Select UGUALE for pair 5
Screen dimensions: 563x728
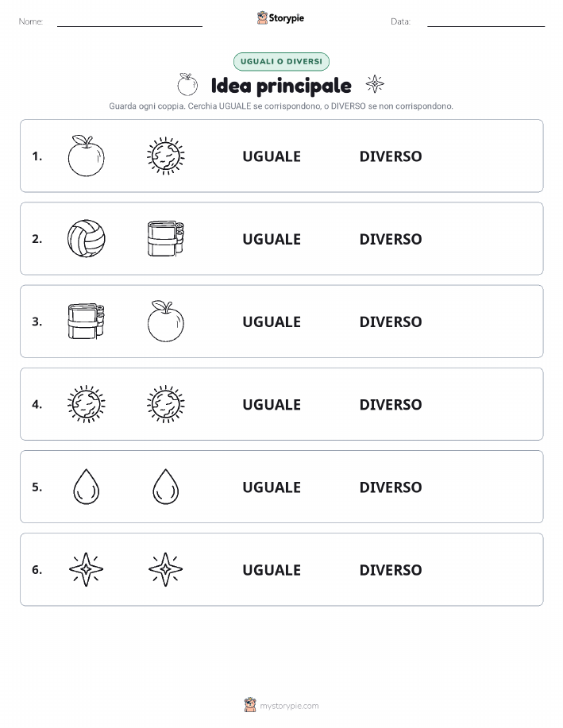tap(272, 487)
